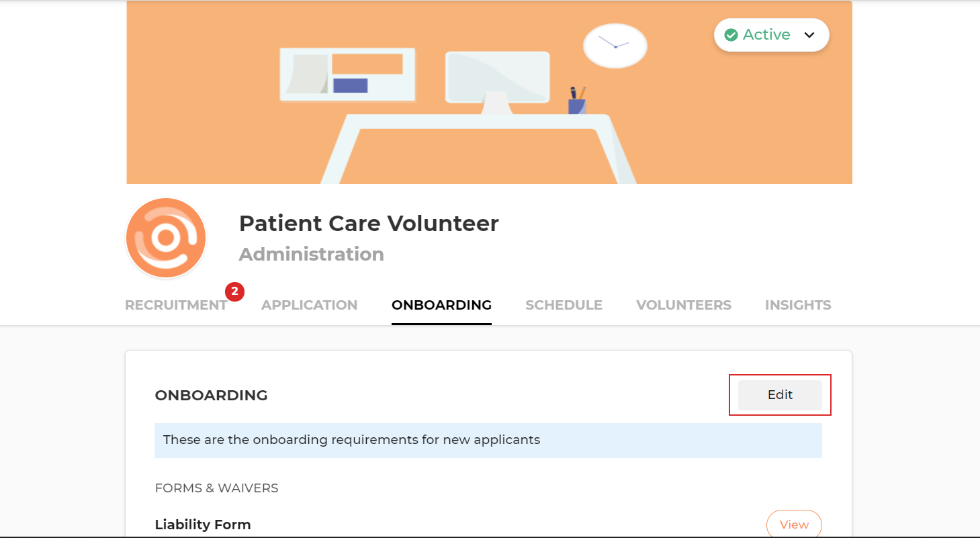View the Liability Form
The image size is (980, 538).
click(794, 525)
